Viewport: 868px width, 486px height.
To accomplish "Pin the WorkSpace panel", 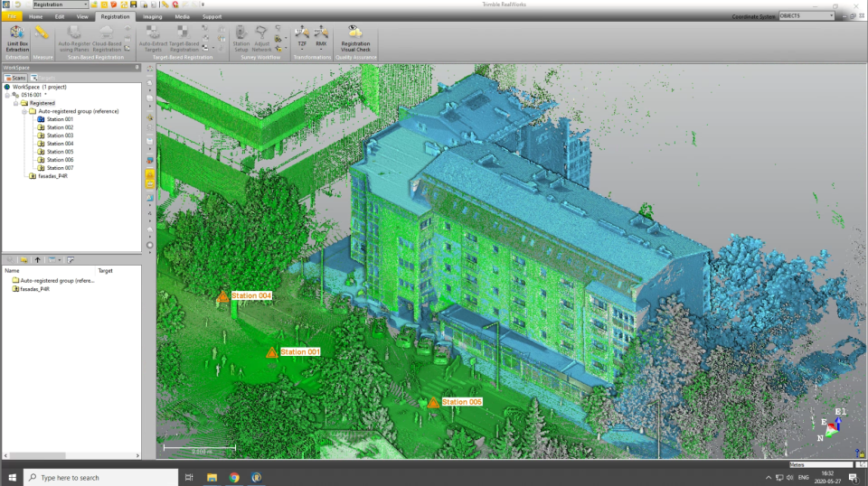I will (x=137, y=68).
